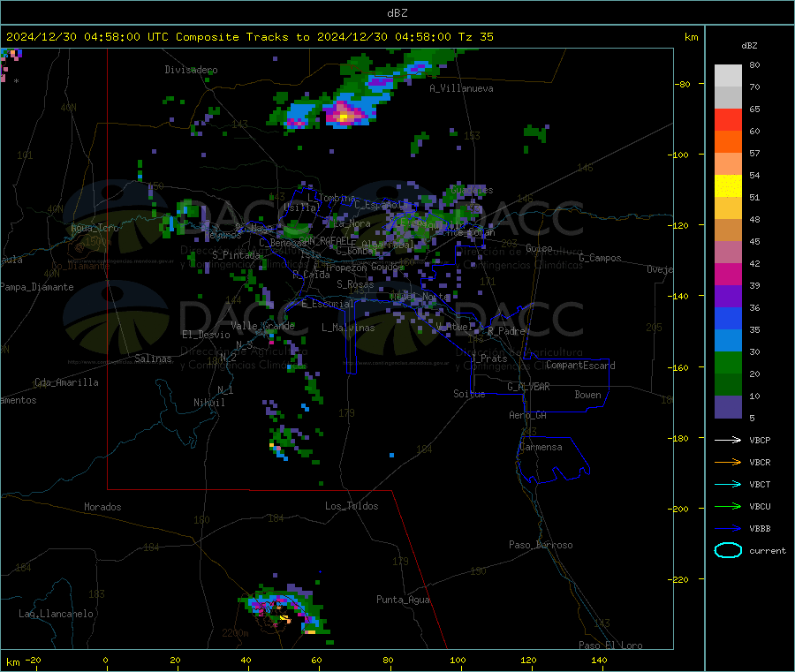Click the green VBCU arrow in legend
The width and height of the screenshot is (795, 672).
(x=728, y=506)
